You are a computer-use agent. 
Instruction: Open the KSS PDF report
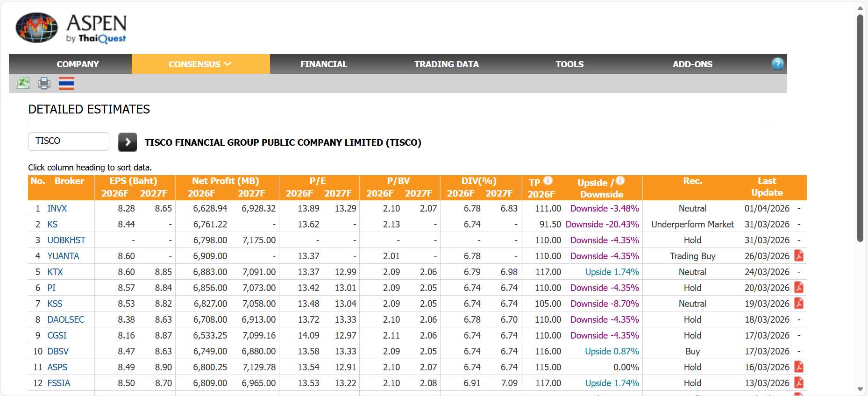click(799, 304)
